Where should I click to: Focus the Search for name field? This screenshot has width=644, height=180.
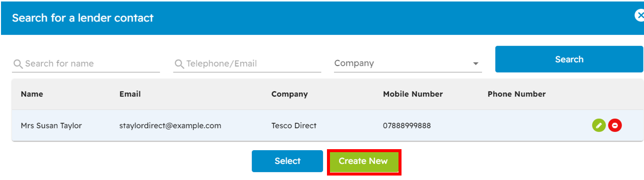tap(86, 64)
